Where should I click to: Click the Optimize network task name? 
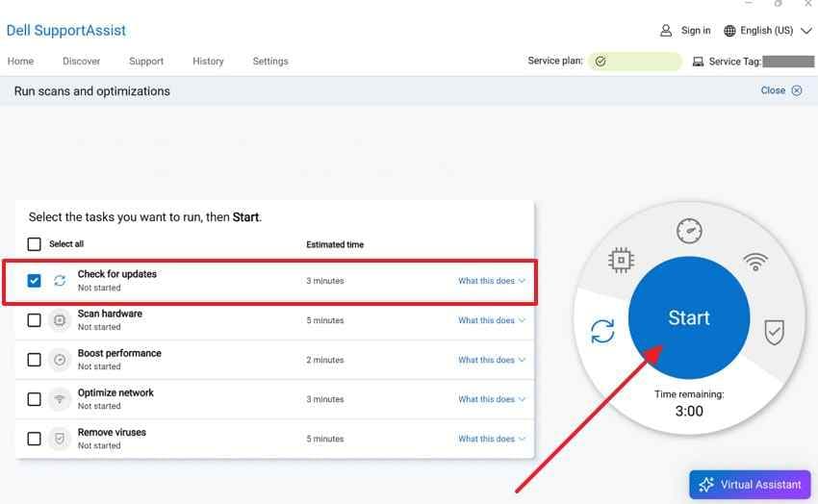click(115, 393)
